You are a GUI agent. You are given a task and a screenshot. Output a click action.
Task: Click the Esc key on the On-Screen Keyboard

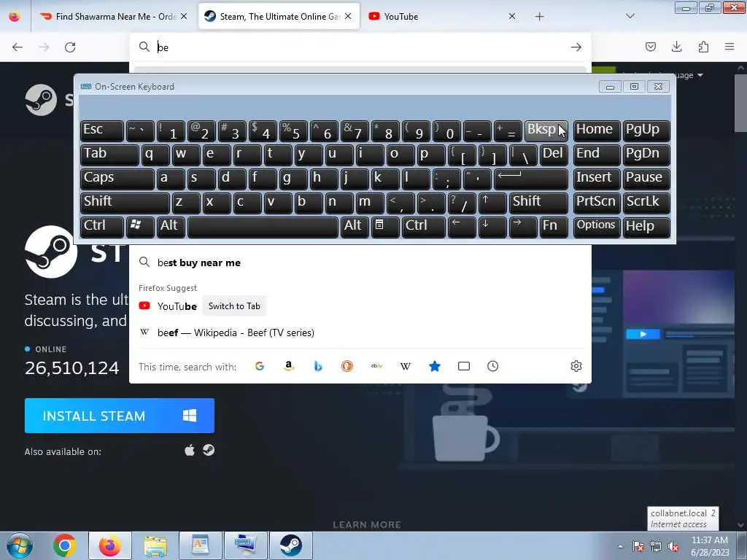(102, 131)
